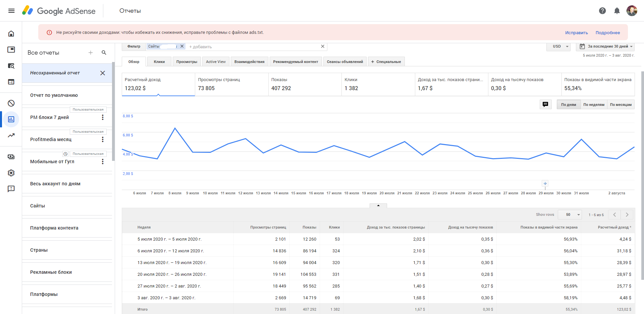
Task: Search reports with the magnifier icon
Action: point(104,53)
